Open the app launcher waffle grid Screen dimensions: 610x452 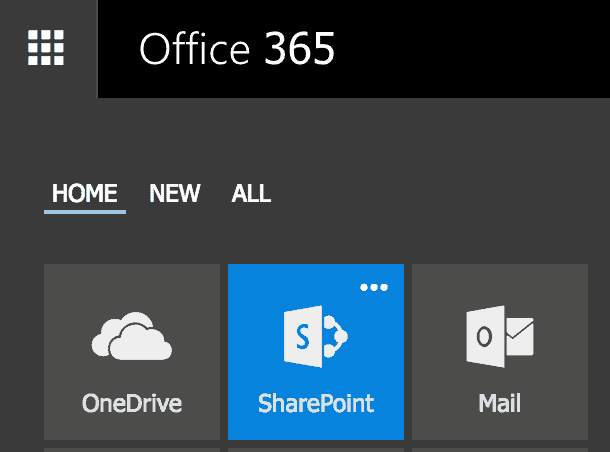tap(46, 47)
